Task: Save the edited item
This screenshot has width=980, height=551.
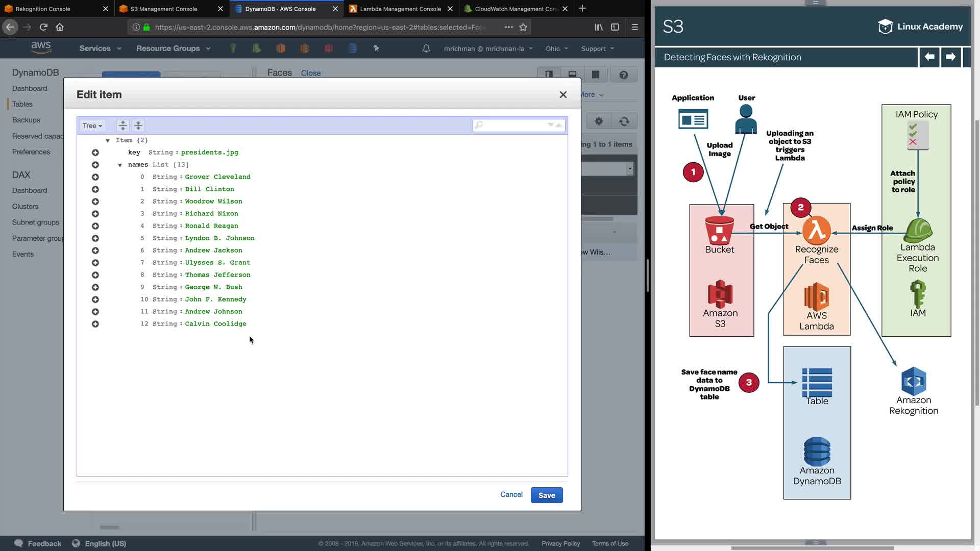Action: coord(547,495)
